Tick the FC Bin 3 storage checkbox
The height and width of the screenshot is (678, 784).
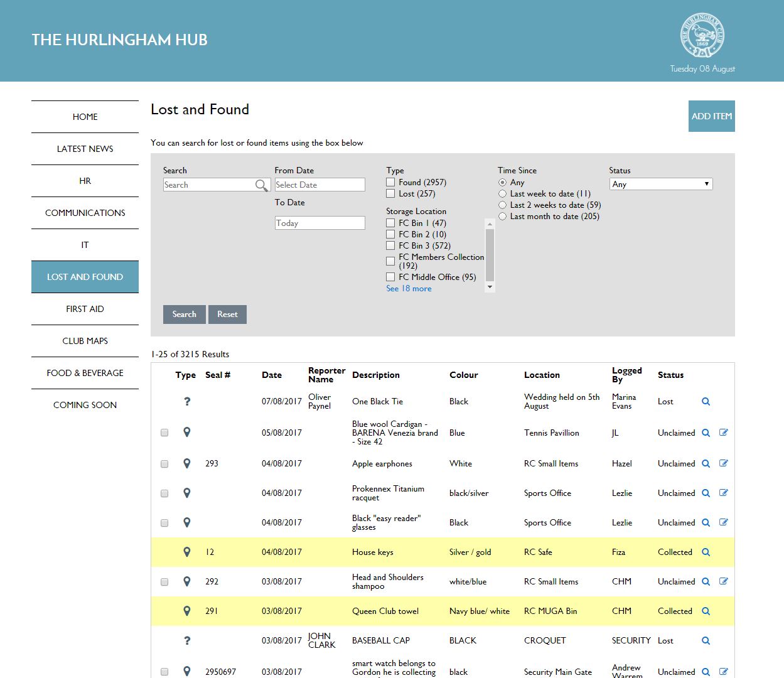[390, 245]
